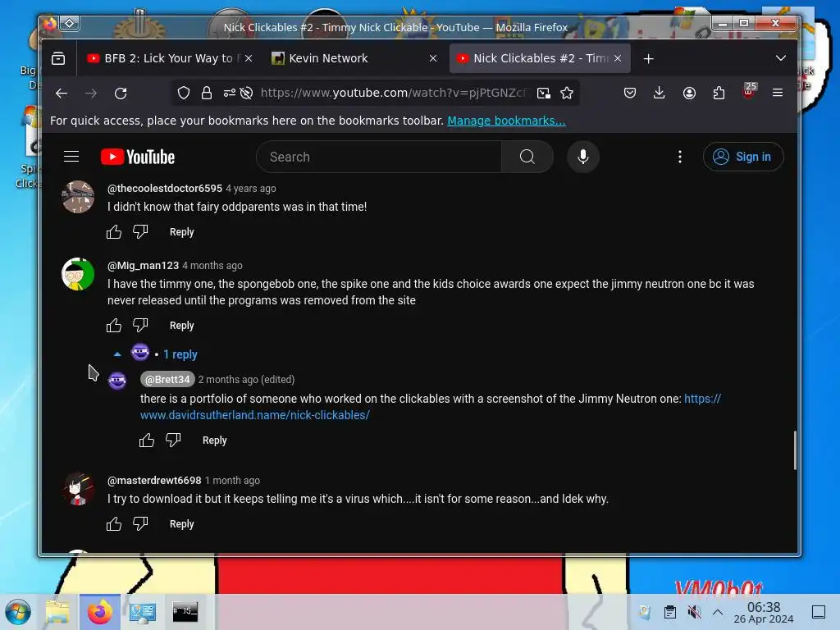
Task: Click show desktop button in tray
Action: click(x=819, y=612)
